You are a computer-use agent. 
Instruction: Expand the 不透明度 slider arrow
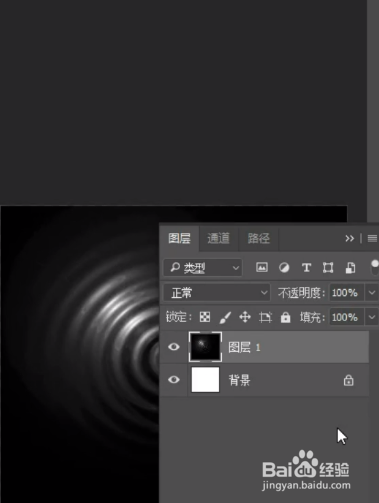pyautogui.click(x=372, y=293)
